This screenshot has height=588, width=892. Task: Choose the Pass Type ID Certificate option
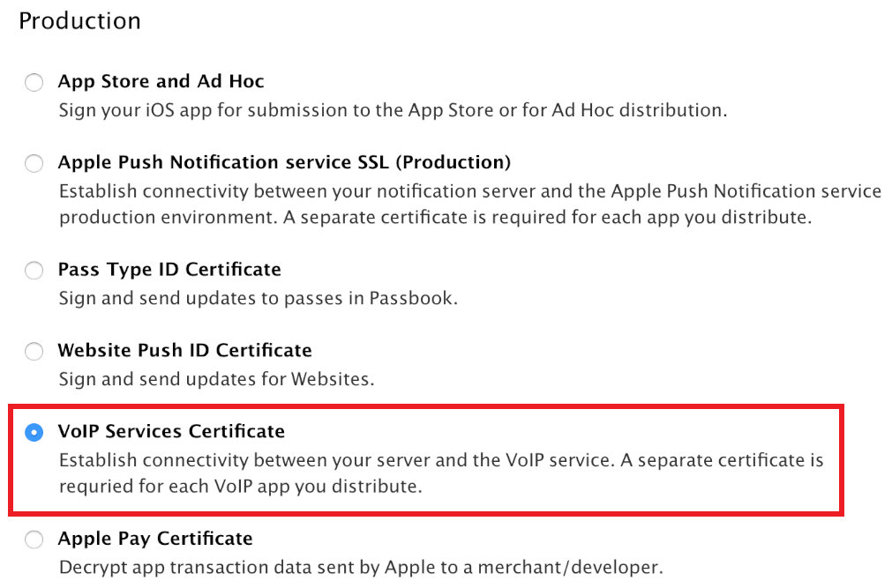(34, 271)
